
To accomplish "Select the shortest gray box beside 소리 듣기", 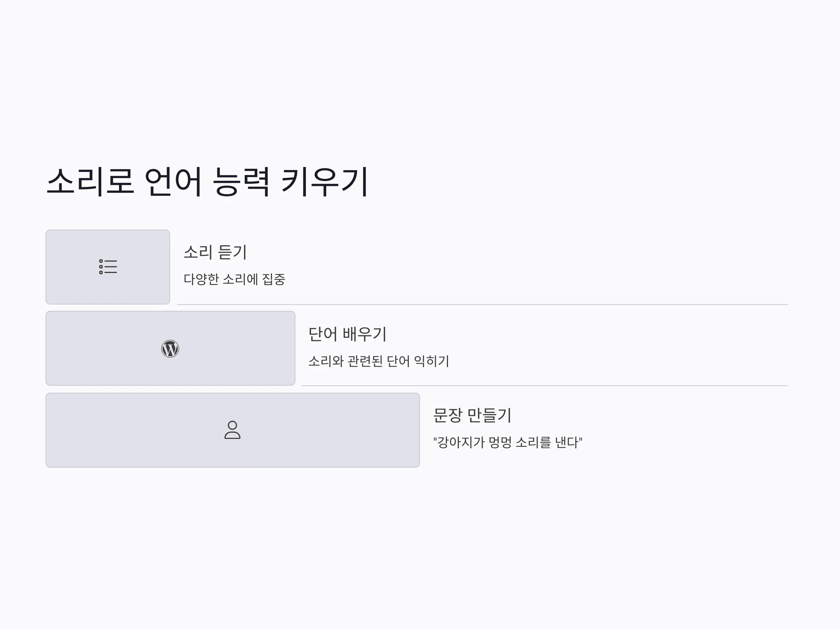I will point(108,267).
